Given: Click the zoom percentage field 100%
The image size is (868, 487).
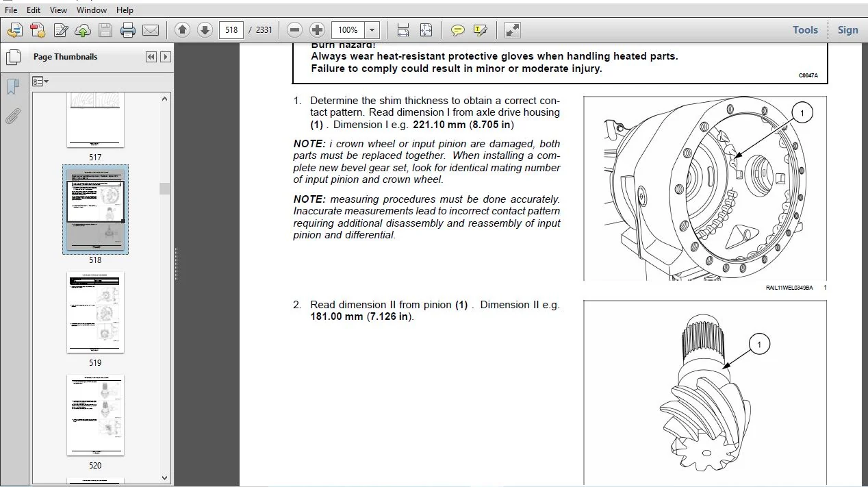Looking at the screenshot, I should [x=348, y=30].
